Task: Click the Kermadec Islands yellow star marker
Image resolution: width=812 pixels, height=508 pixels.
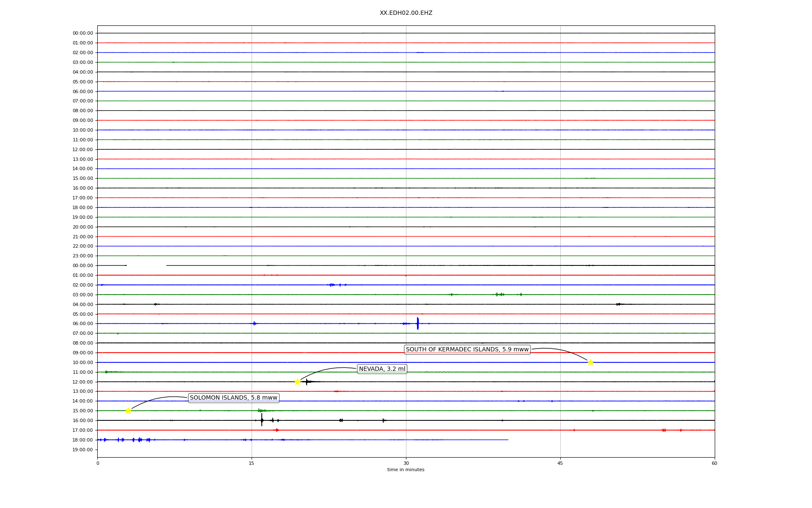Action: pyautogui.click(x=590, y=362)
